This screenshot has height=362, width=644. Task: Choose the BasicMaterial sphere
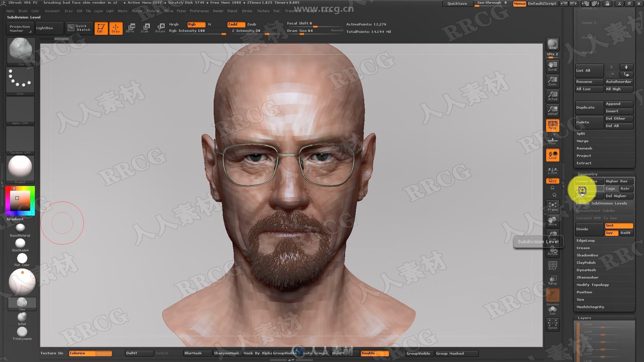(x=20, y=230)
